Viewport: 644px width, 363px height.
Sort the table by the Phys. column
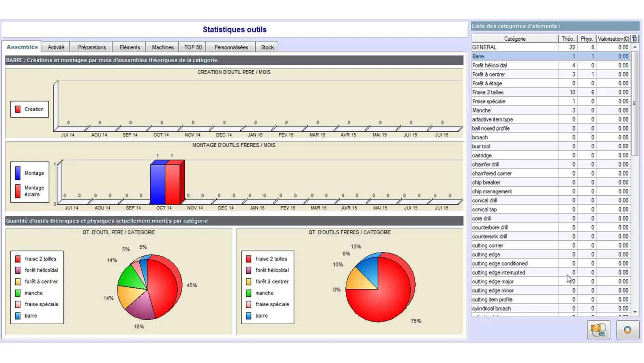coord(586,38)
